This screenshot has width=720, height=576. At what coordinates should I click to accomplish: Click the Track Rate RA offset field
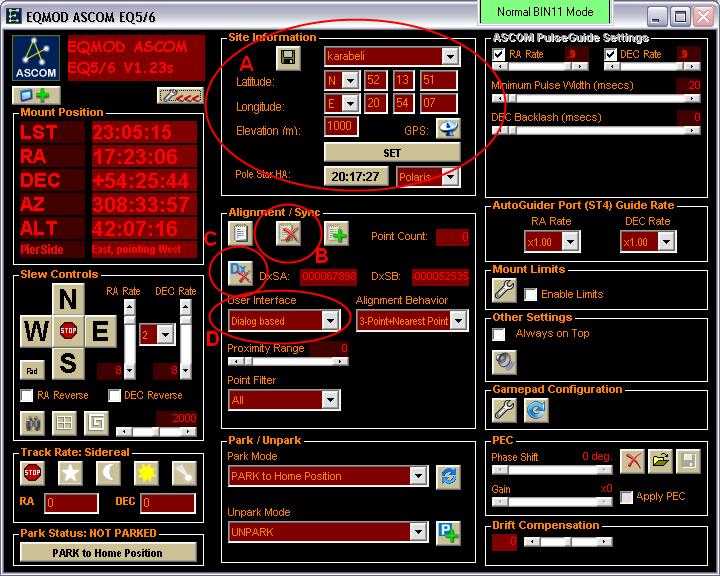click(x=72, y=503)
